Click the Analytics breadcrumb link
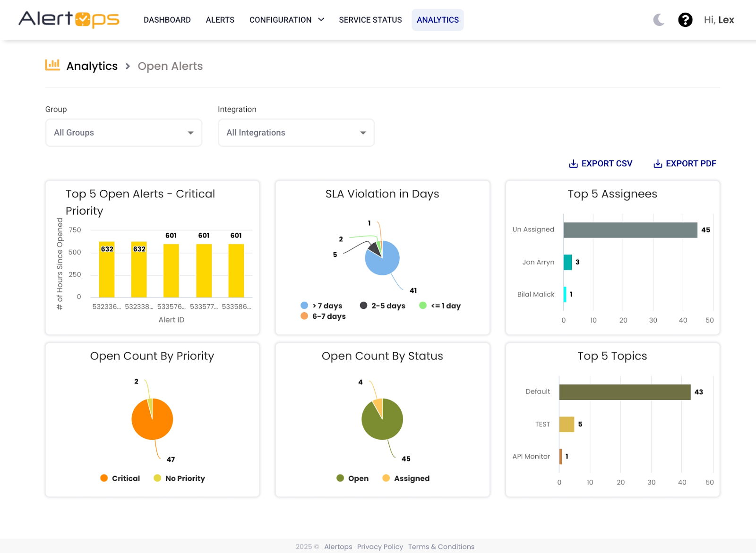 (92, 66)
